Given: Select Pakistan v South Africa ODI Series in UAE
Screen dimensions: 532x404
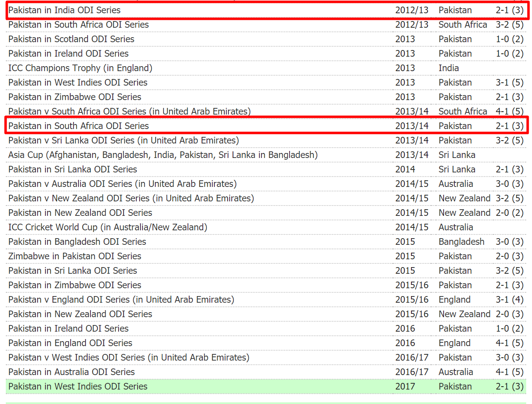Looking at the screenshot, I should coord(129,111).
